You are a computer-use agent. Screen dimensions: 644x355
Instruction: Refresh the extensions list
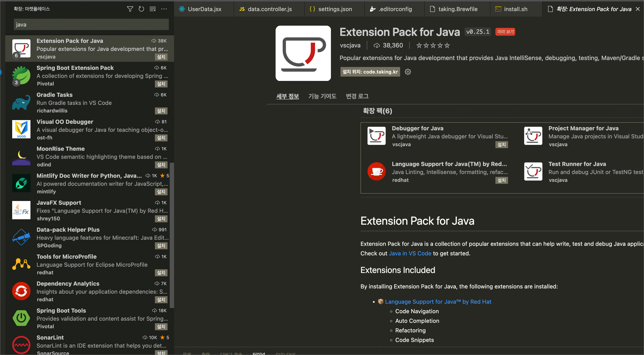[141, 9]
